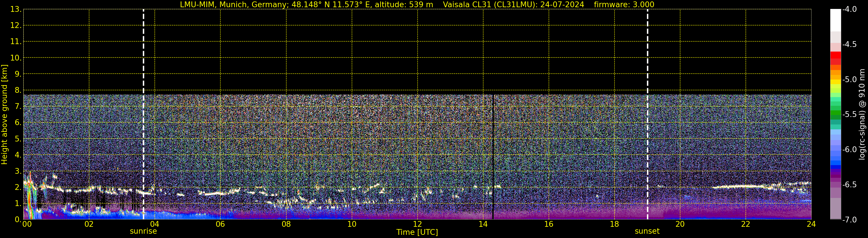Click the white cloud layer near 22 UTC

click(738, 186)
